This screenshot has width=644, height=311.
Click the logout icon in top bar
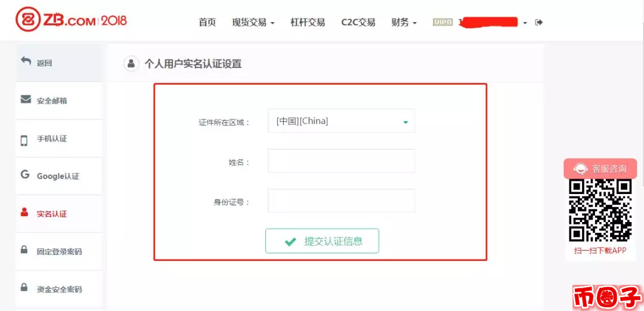[539, 22]
